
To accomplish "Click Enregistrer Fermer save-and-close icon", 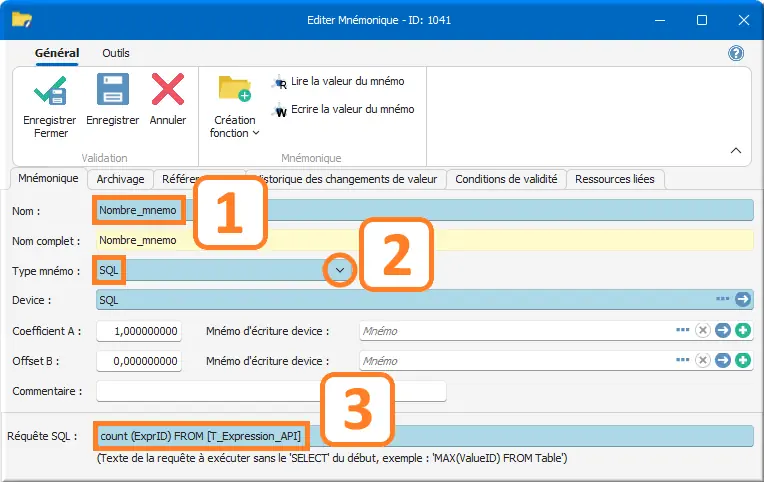I will [50, 90].
